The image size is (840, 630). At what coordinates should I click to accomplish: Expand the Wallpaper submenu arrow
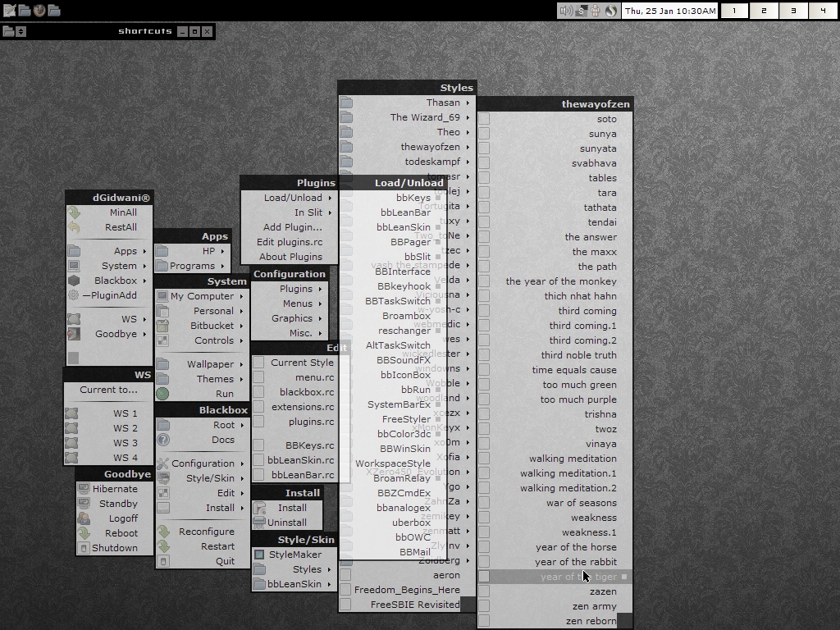(x=242, y=364)
